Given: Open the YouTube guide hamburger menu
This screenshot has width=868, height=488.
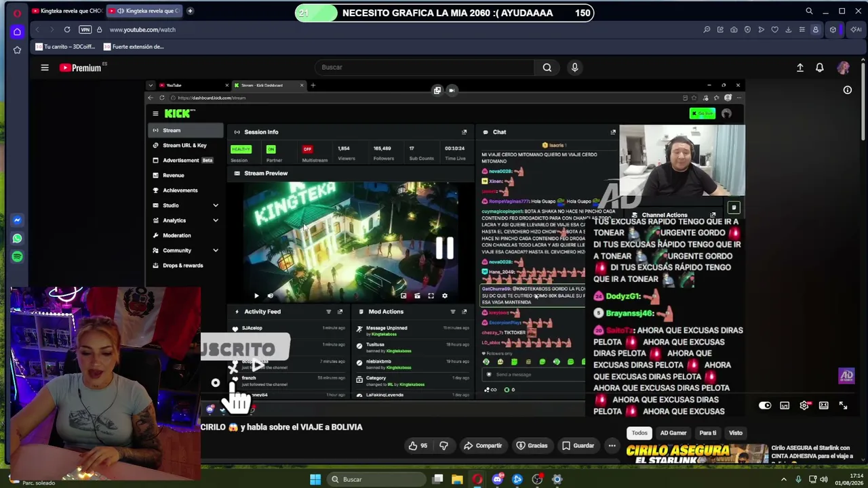Looking at the screenshot, I should pyautogui.click(x=45, y=67).
